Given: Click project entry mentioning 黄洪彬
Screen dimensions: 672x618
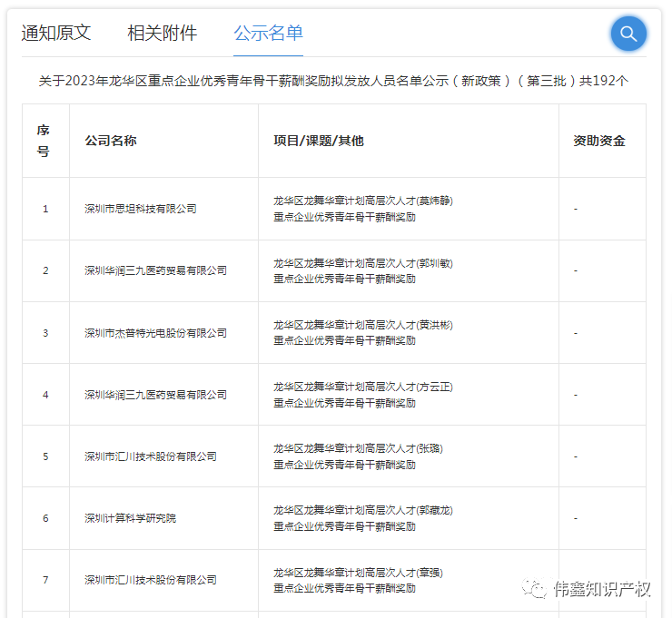Looking at the screenshot, I should (363, 333).
